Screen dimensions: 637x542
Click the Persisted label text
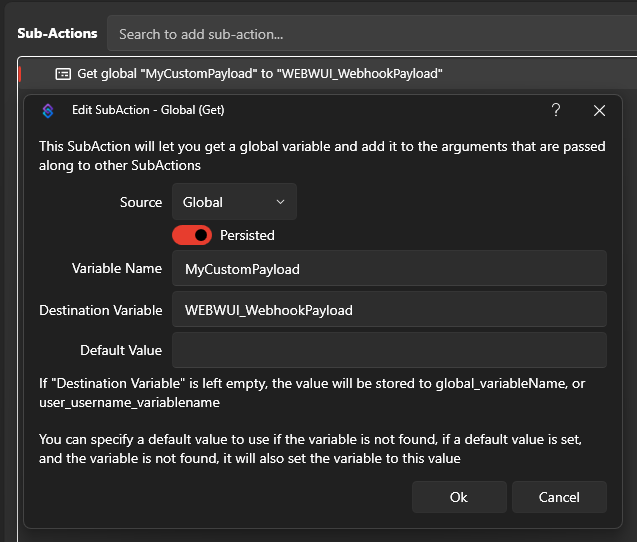click(247, 235)
